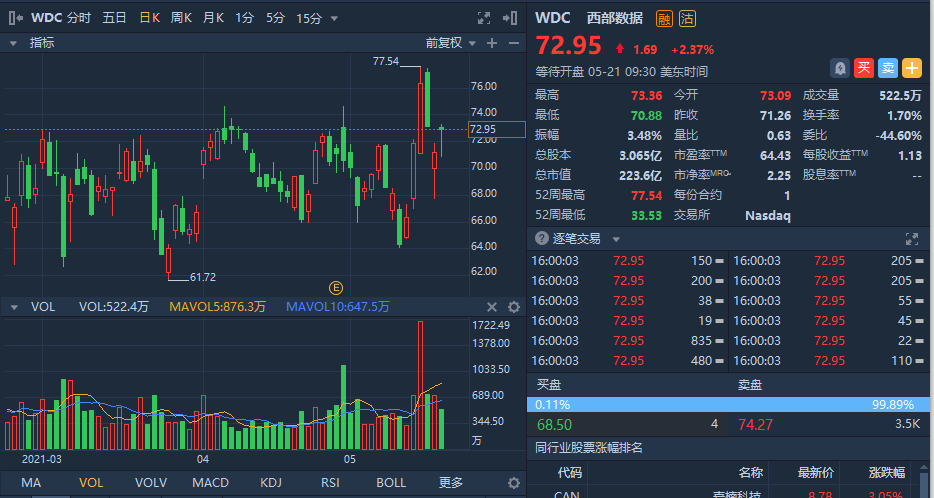Collapse right quote panel icon
This screenshot has width=934, height=498.
point(510,18)
